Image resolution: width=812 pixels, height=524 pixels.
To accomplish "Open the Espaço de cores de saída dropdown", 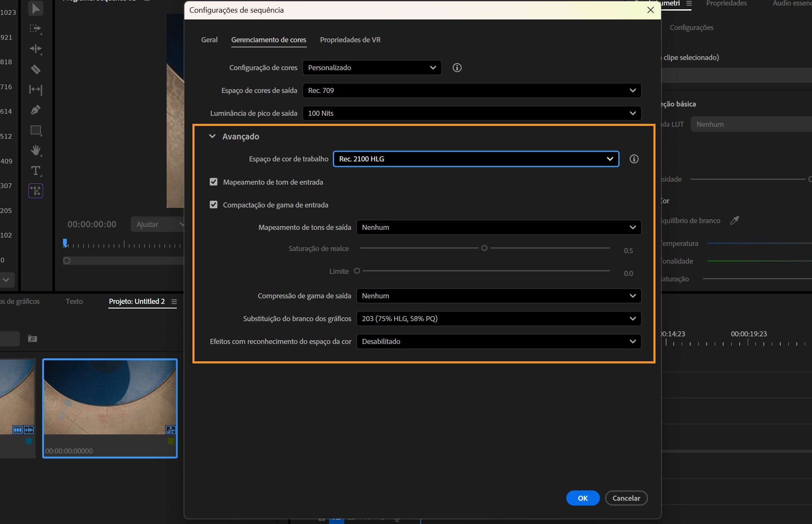I will 472,90.
